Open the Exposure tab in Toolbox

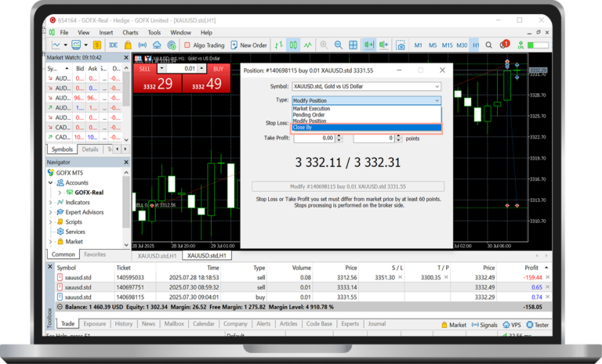[x=94, y=324]
